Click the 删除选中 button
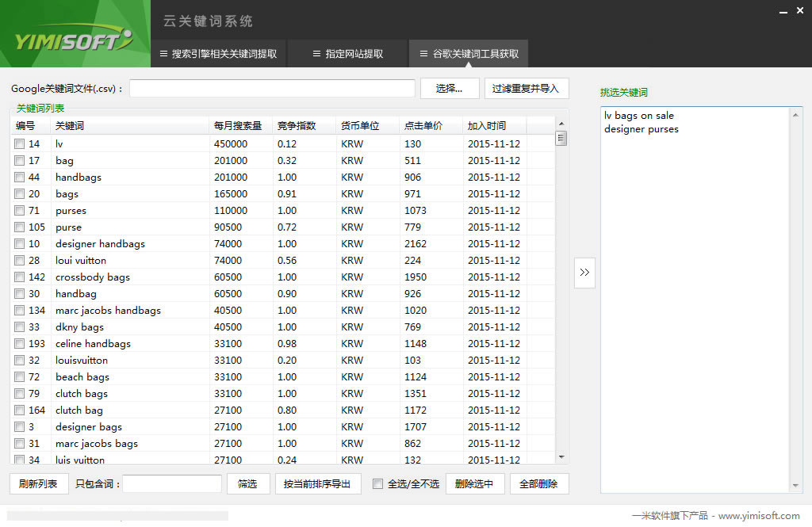The image size is (812, 527). click(x=474, y=484)
